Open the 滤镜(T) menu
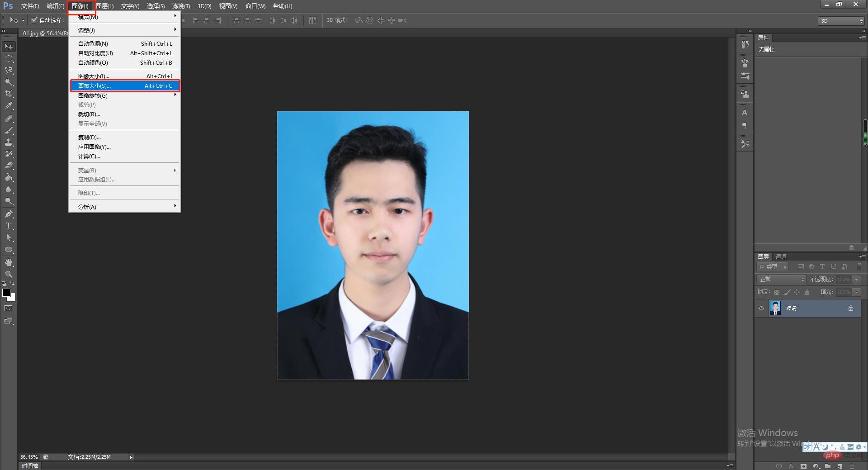Image resolution: width=868 pixels, height=470 pixels. click(x=181, y=6)
